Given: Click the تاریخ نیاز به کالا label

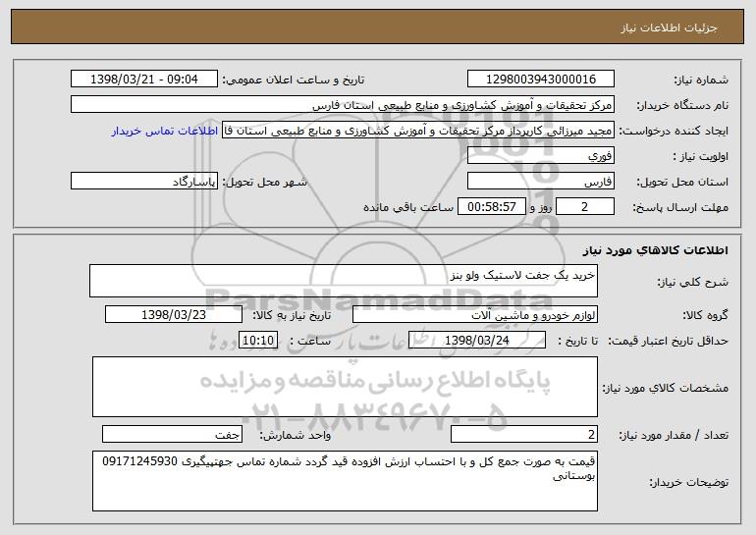Looking at the screenshot, I should click(292, 316).
